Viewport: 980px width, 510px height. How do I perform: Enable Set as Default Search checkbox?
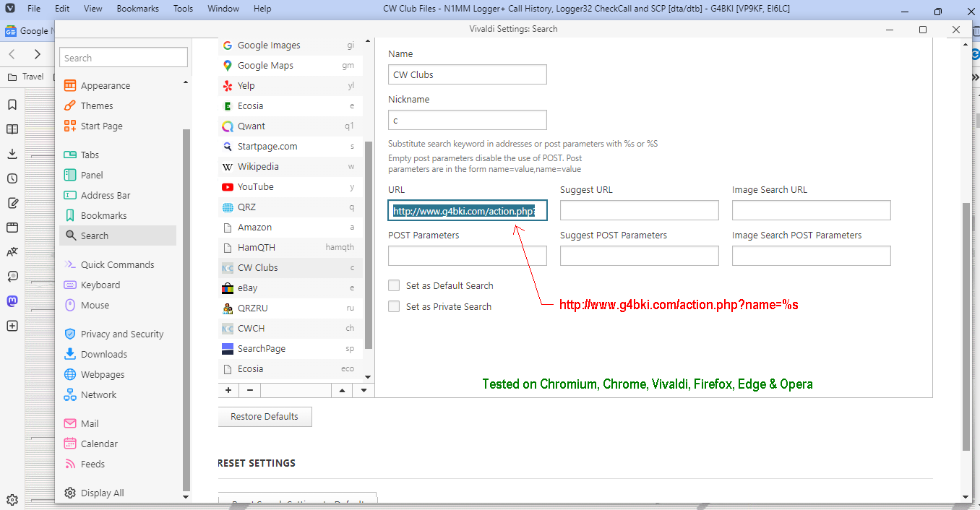point(394,285)
